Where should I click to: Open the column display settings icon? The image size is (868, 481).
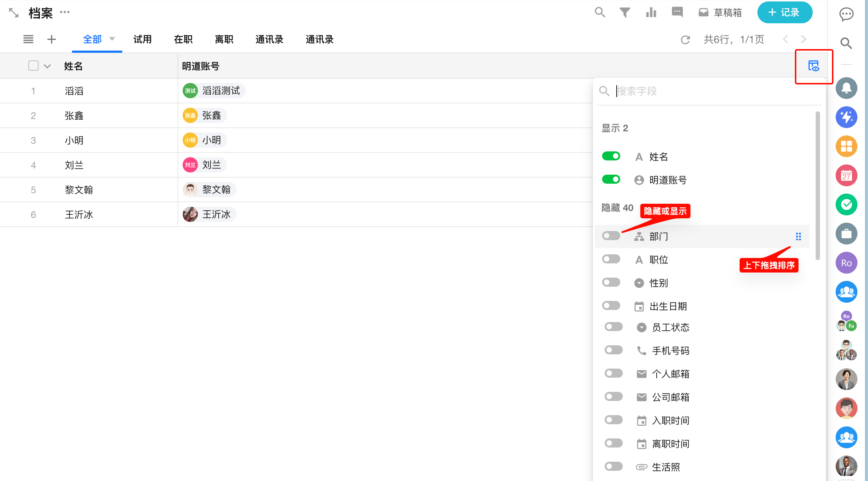[813, 66]
